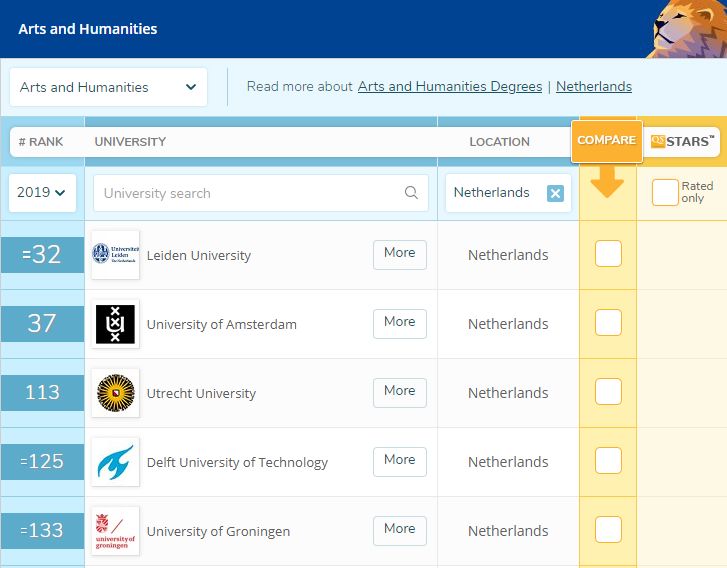Tick compare checkbox for University of Groningen

(608, 530)
